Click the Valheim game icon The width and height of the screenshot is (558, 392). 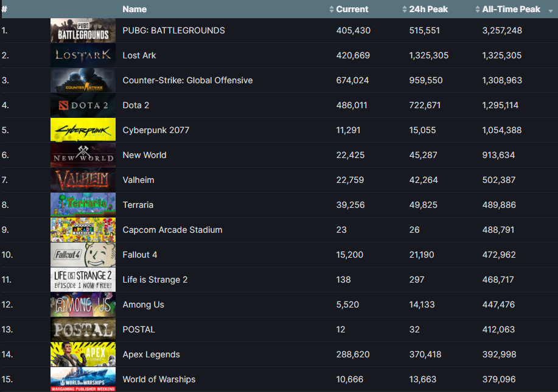coord(83,180)
